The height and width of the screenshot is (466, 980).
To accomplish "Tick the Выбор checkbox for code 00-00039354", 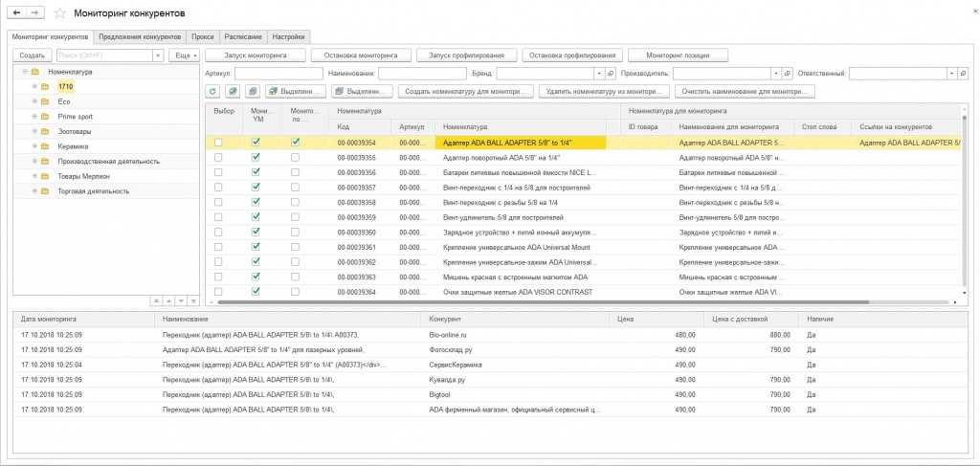I will click(219, 143).
